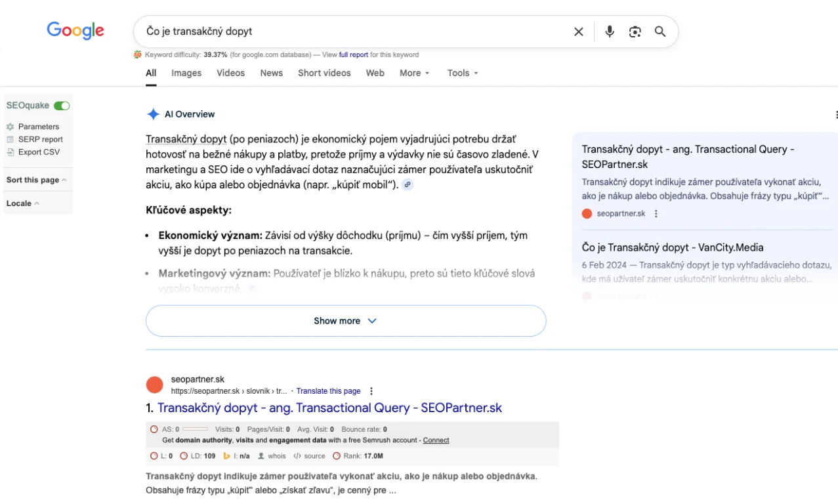Open SEOquake whois for the result
The width and height of the screenshot is (838, 504).
pyautogui.click(x=272, y=456)
